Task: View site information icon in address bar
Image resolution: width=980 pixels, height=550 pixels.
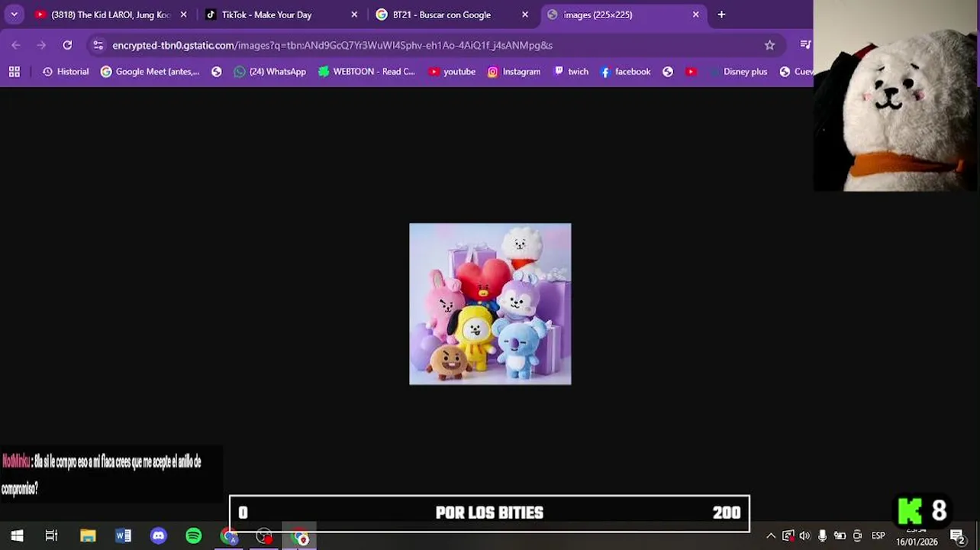Action: pyautogui.click(x=98, y=45)
